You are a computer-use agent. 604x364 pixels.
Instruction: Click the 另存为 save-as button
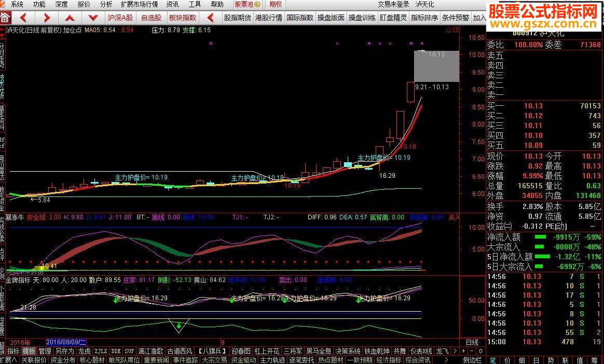tap(64, 351)
